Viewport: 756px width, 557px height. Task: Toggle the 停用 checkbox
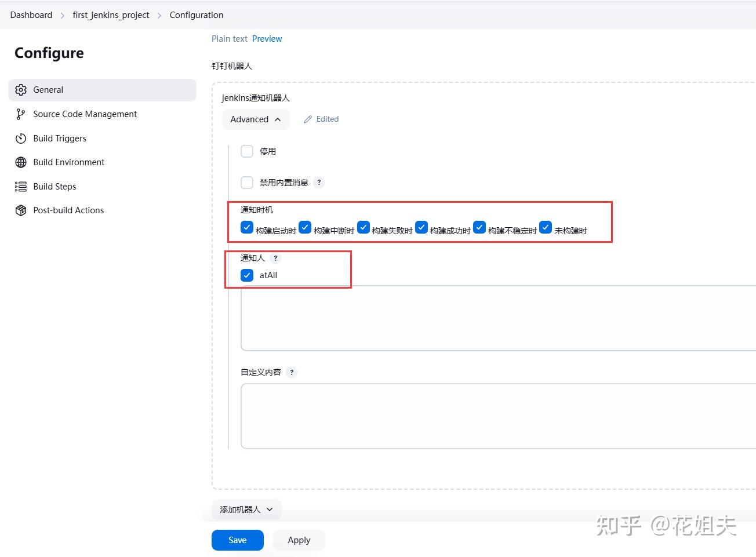click(247, 151)
